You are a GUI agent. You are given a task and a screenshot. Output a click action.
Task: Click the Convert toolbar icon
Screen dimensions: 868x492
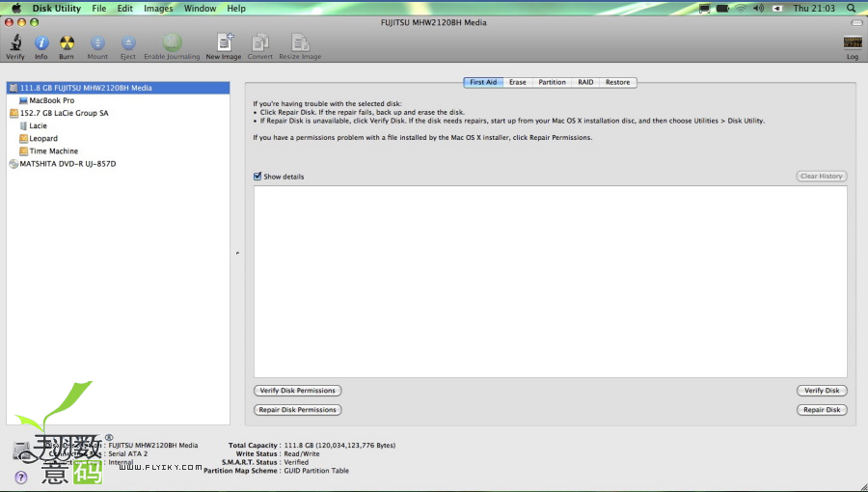tap(260, 42)
